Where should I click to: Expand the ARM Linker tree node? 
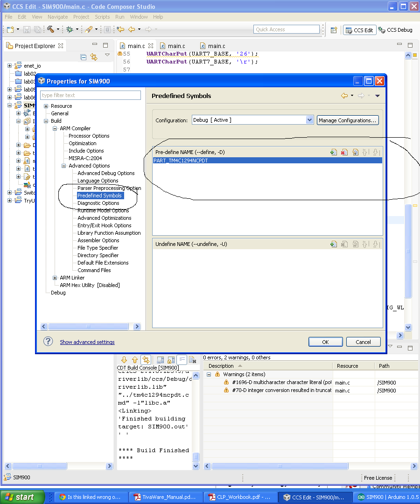pyautogui.click(x=55, y=277)
